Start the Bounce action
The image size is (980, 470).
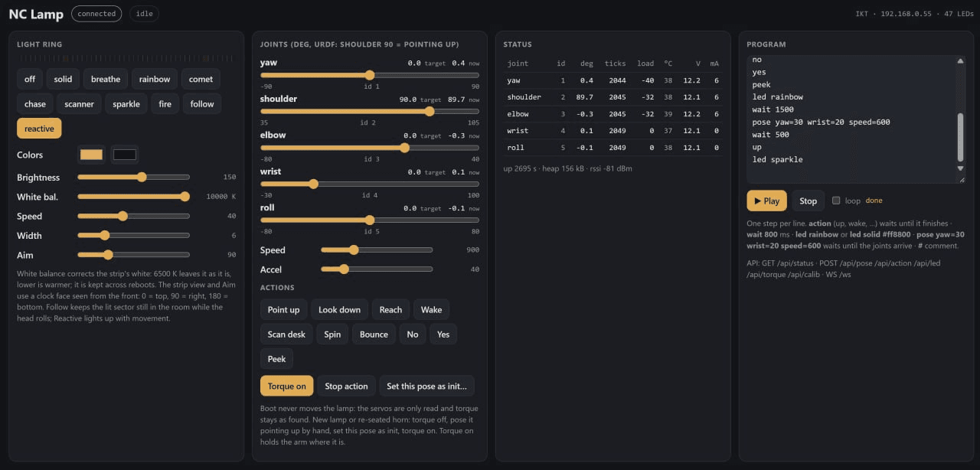point(374,334)
